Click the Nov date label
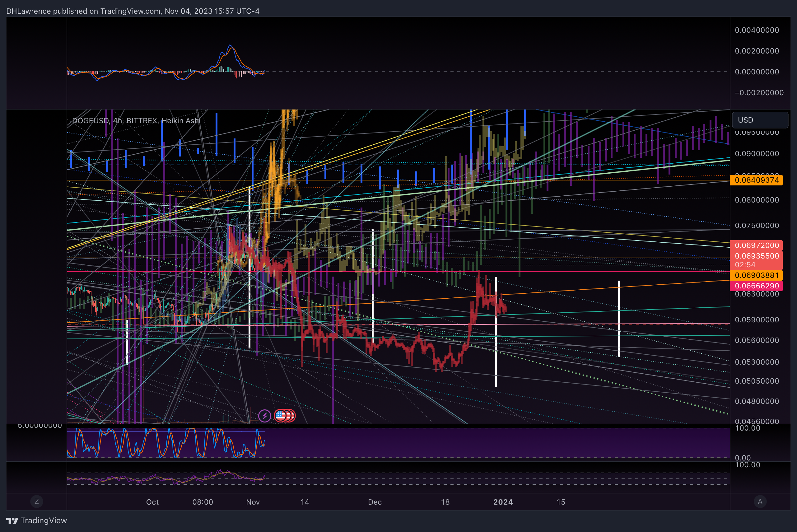 click(253, 502)
